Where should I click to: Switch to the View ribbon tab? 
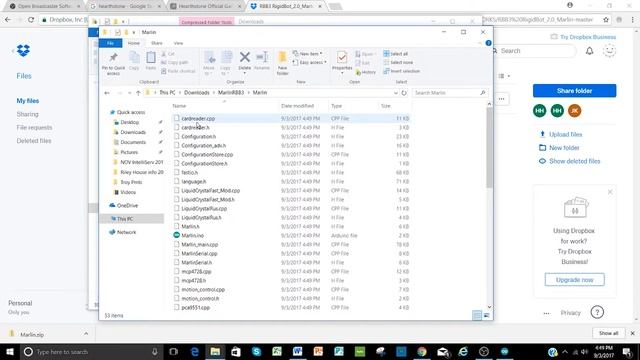pos(178,43)
